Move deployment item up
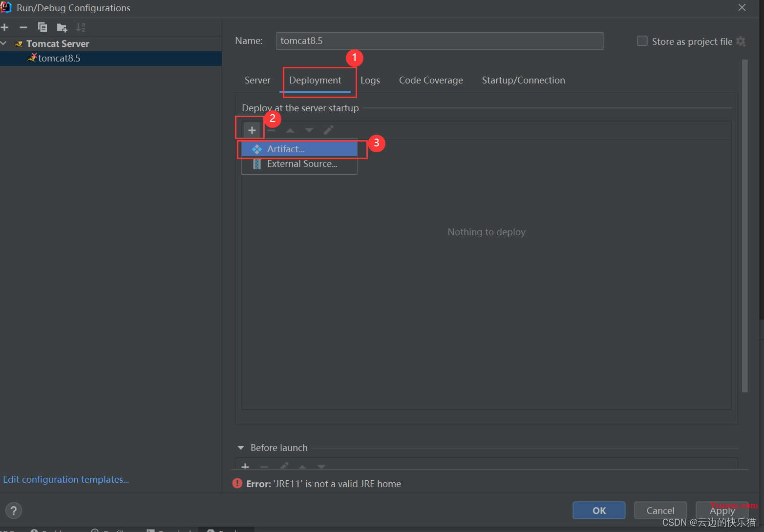Screen dimensions: 764x532 290,130
